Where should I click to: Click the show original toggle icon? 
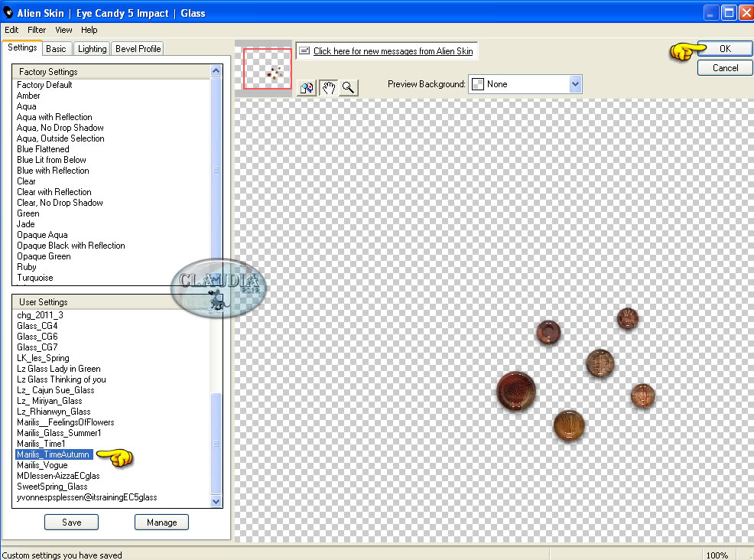(x=307, y=87)
